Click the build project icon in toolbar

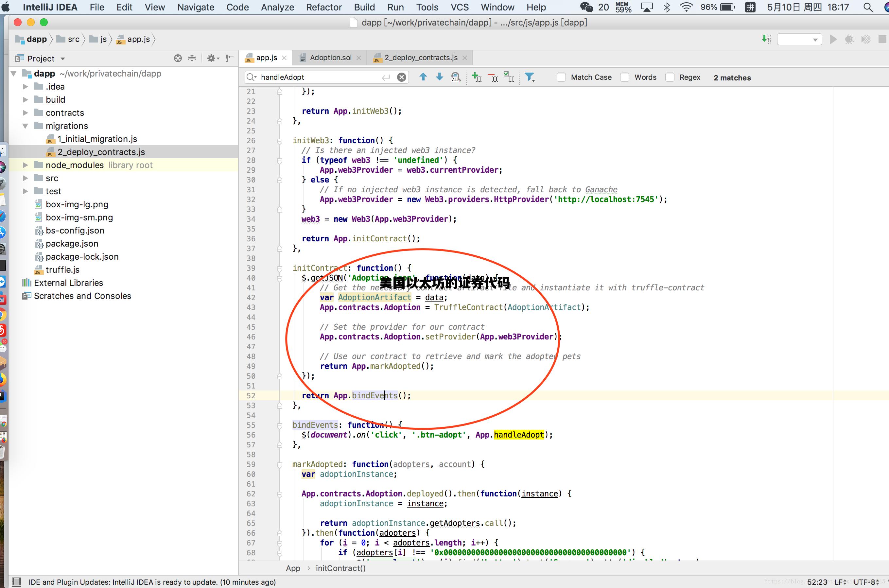(x=767, y=39)
